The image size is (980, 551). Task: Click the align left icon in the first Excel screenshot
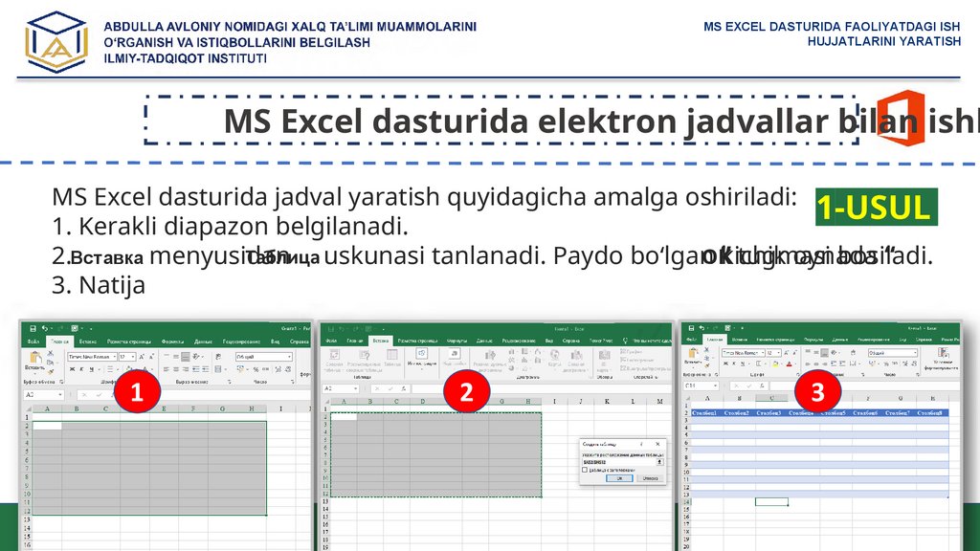(x=167, y=369)
